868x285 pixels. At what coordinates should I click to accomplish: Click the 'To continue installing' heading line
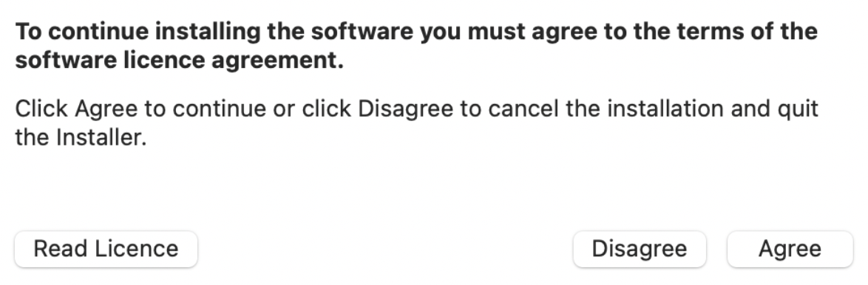click(x=416, y=32)
